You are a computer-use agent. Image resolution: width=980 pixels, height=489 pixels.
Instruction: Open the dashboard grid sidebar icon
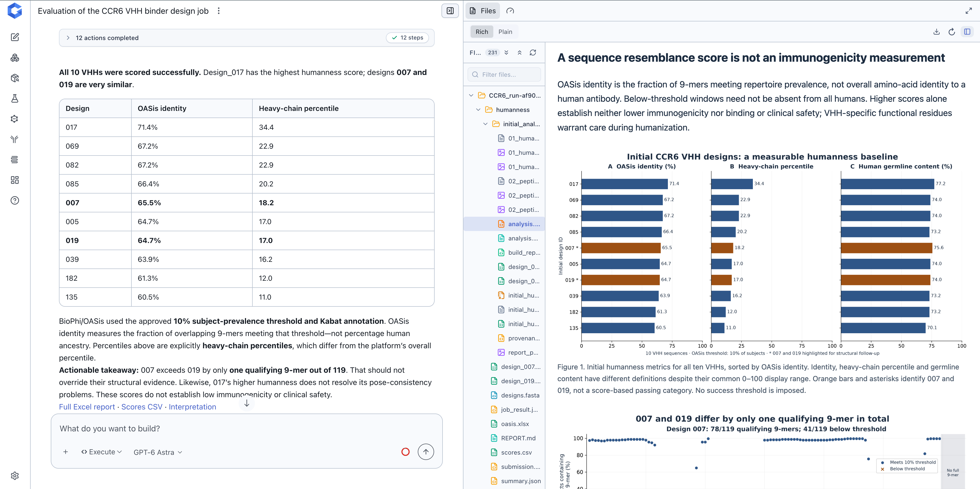point(15,180)
